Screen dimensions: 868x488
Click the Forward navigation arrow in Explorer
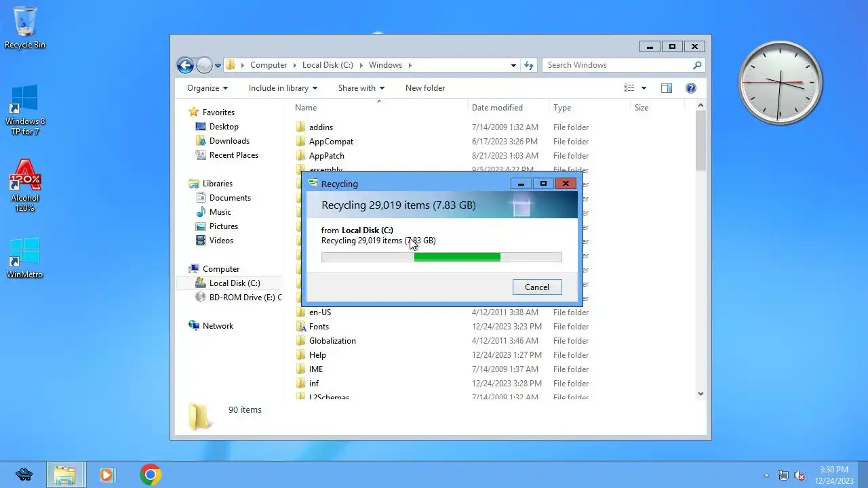click(204, 65)
